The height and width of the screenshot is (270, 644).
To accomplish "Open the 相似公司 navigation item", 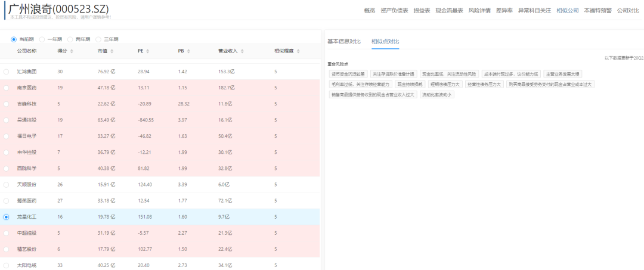I will pos(568,11).
